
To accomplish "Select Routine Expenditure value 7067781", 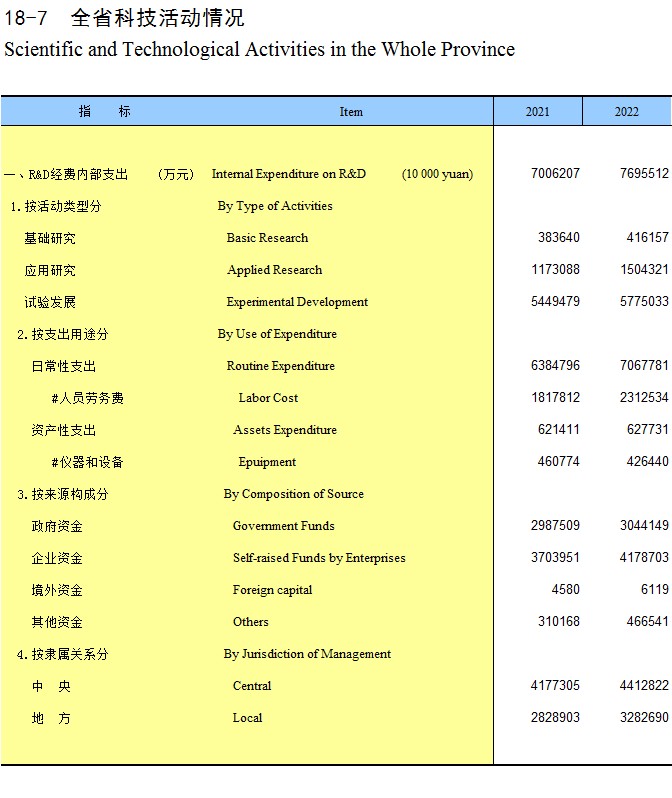I will click(x=644, y=365).
